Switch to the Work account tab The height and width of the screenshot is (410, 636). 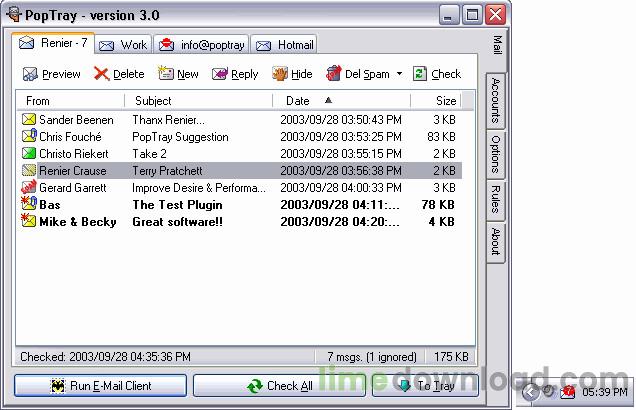coord(124,45)
